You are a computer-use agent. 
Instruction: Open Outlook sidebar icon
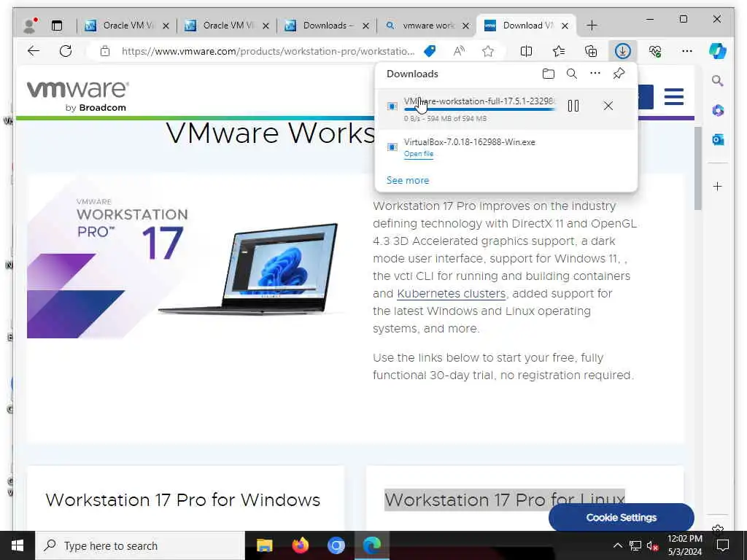tap(718, 139)
